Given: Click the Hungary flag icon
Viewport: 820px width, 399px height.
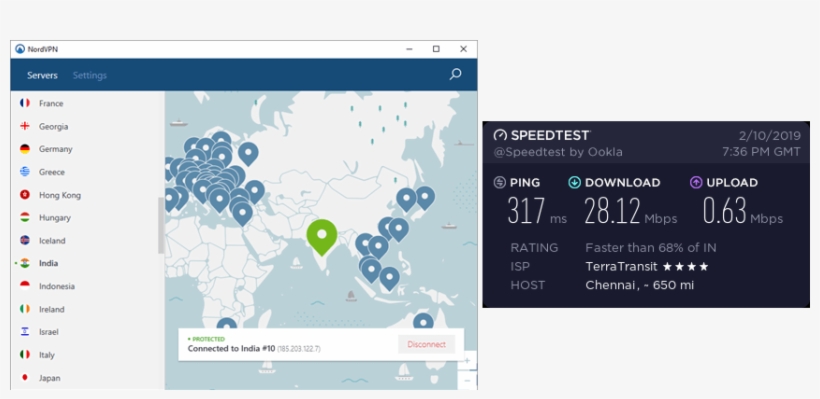Looking at the screenshot, I should [25, 218].
